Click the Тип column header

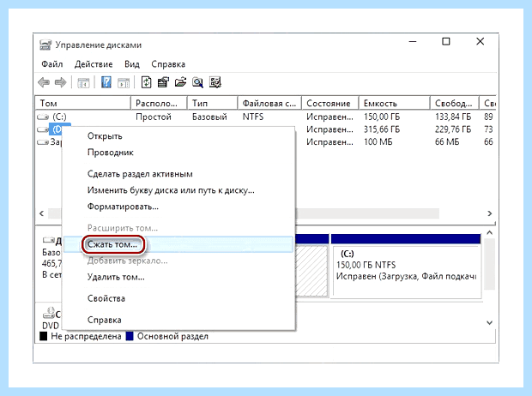[x=213, y=103]
